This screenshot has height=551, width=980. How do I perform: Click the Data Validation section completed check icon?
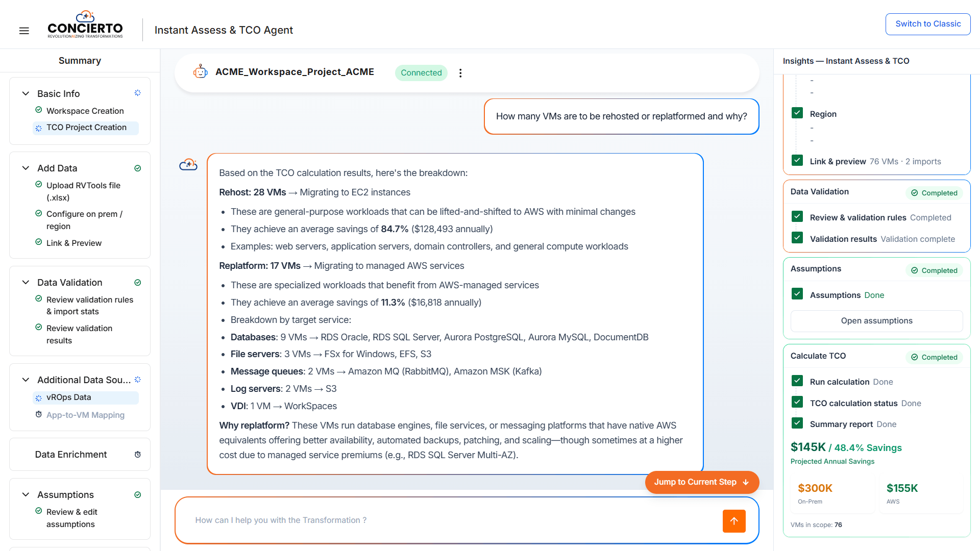(x=137, y=283)
